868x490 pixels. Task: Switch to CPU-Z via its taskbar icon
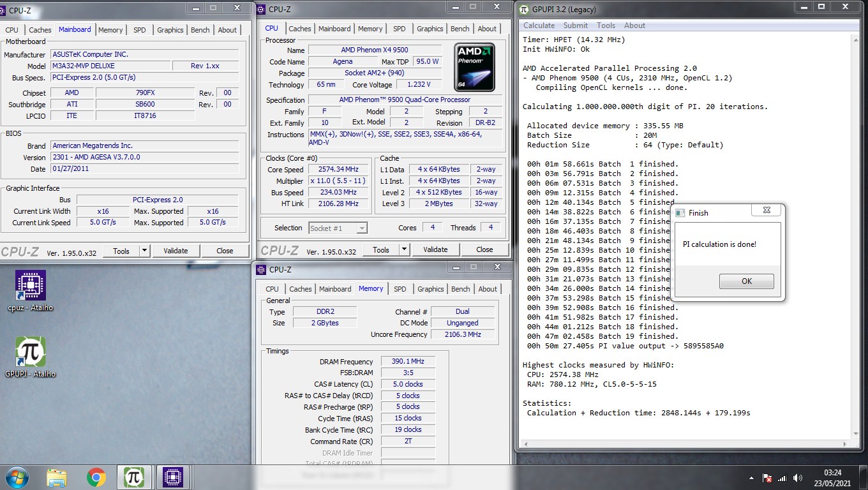174,477
